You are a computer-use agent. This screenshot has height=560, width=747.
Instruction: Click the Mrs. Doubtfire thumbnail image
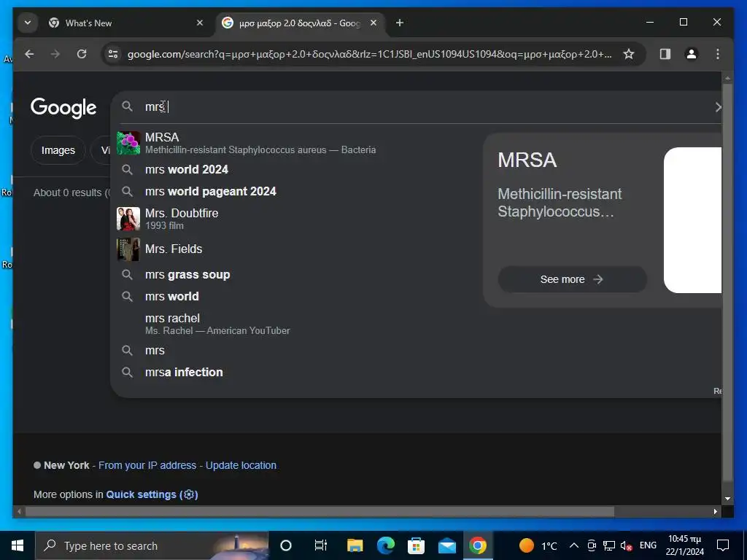click(x=128, y=219)
